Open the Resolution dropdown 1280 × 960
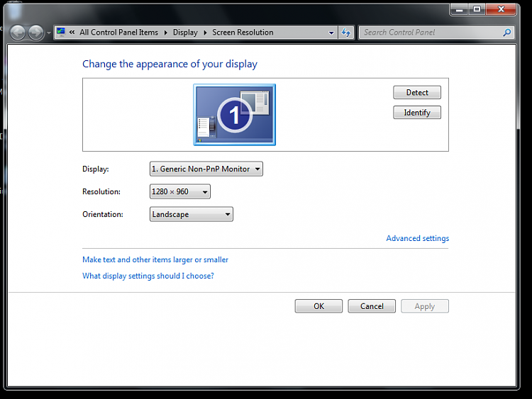 pyautogui.click(x=180, y=191)
